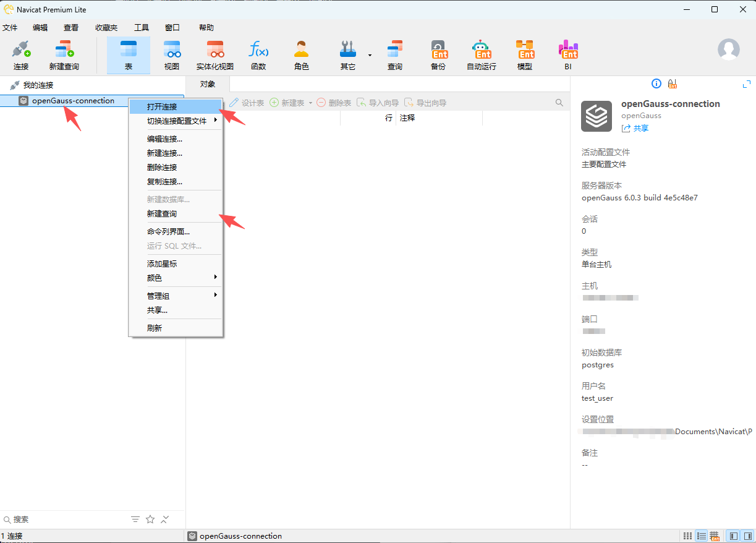Choose 新建连接... from the context menu

click(176, 153)
